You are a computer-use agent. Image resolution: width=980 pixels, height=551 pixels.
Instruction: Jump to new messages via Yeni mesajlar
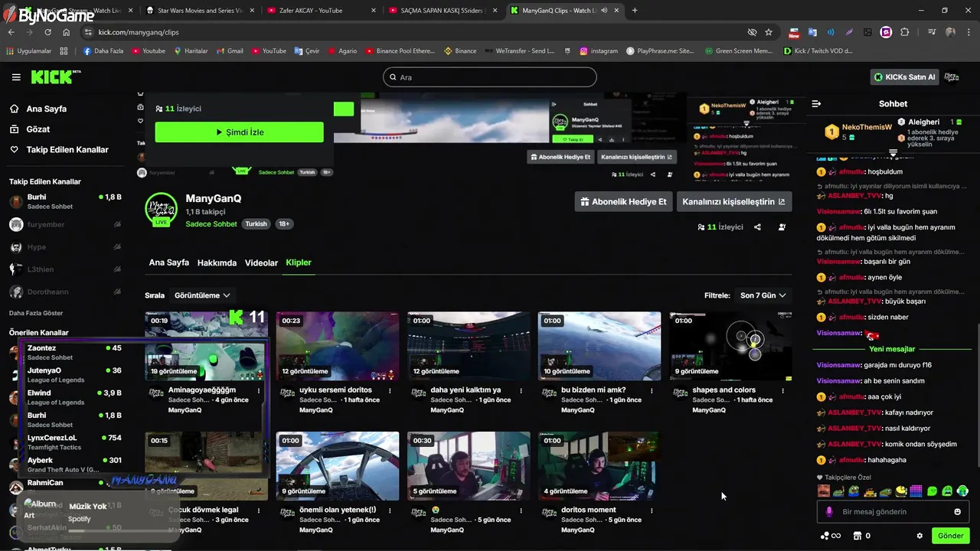coord(892,349)
